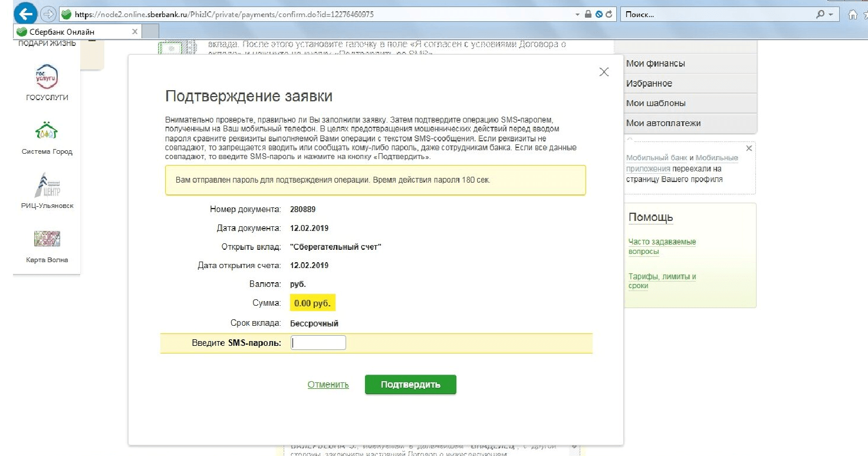Open Часто задаваемые вопросы help link

[x=662, y=247]
